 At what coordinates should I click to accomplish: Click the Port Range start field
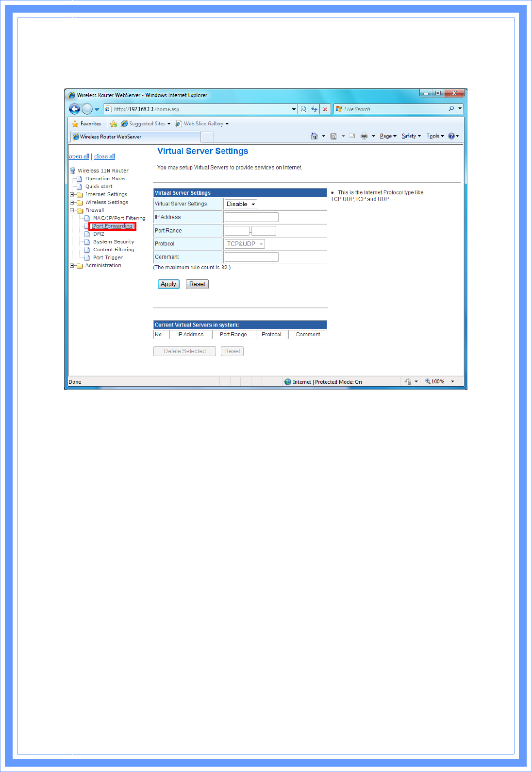[x=237, y=231]
